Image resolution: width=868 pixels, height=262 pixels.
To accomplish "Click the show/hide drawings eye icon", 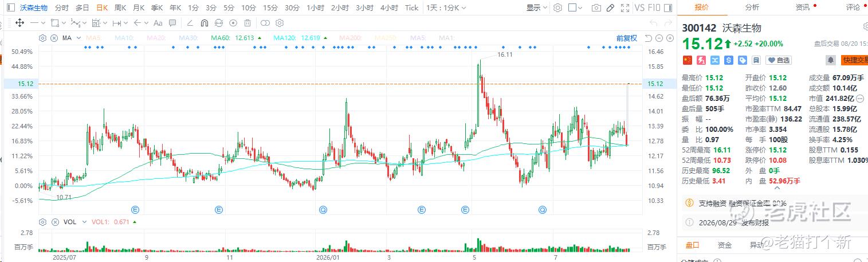I will point(233,23).
